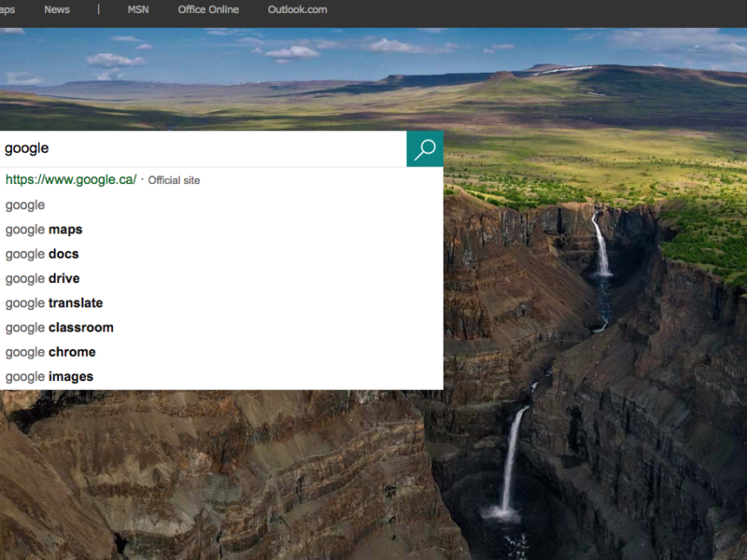Image resolution: width=747 pixels, height=560 pixels.
Task: Pick the 'google drive' suggestion
Action: coord(221,278)
